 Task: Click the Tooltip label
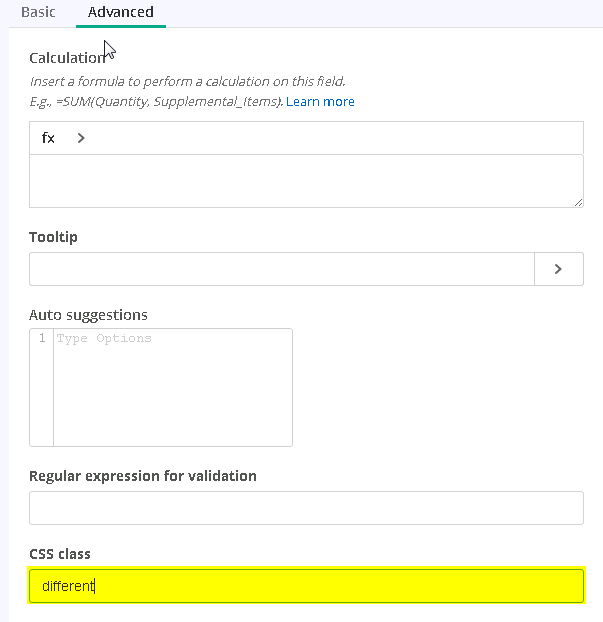pos(53,237)
